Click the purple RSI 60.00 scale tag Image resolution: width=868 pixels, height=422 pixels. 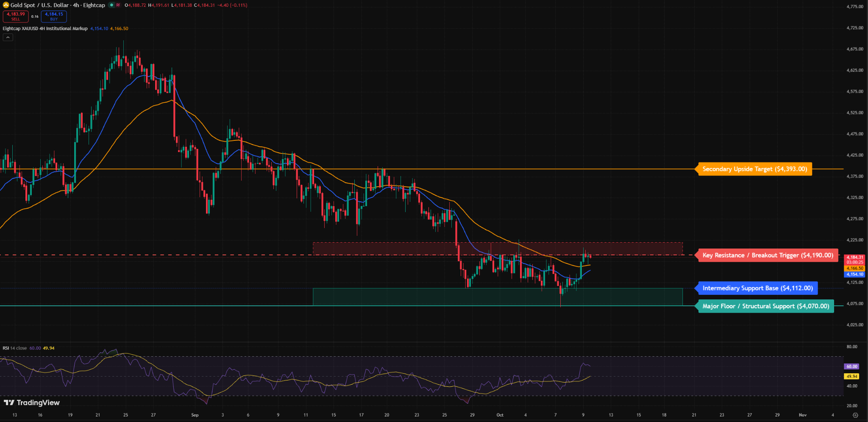pos(852,366)
